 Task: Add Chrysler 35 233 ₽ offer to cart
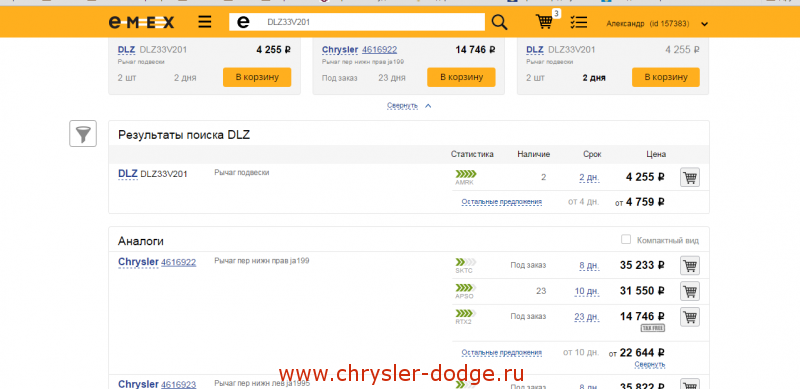coord(690,265)
